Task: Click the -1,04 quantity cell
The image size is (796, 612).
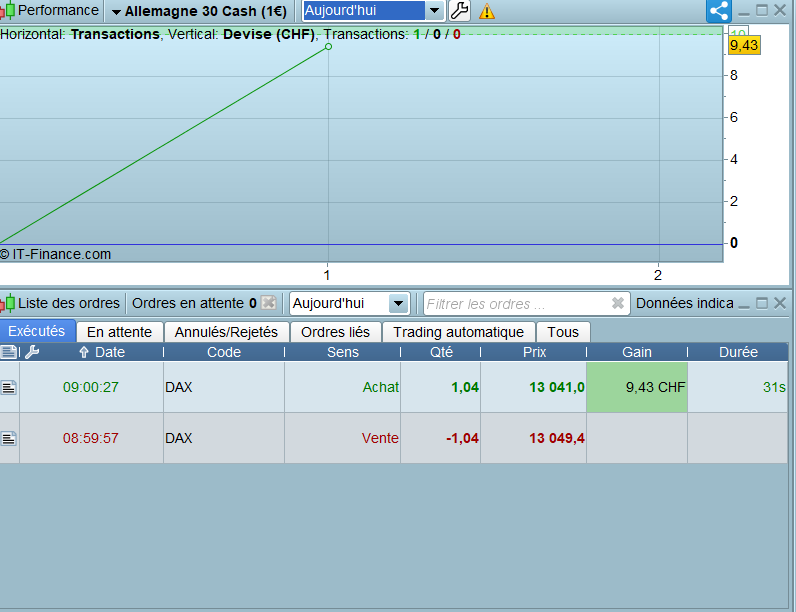Action: (441, 438)
